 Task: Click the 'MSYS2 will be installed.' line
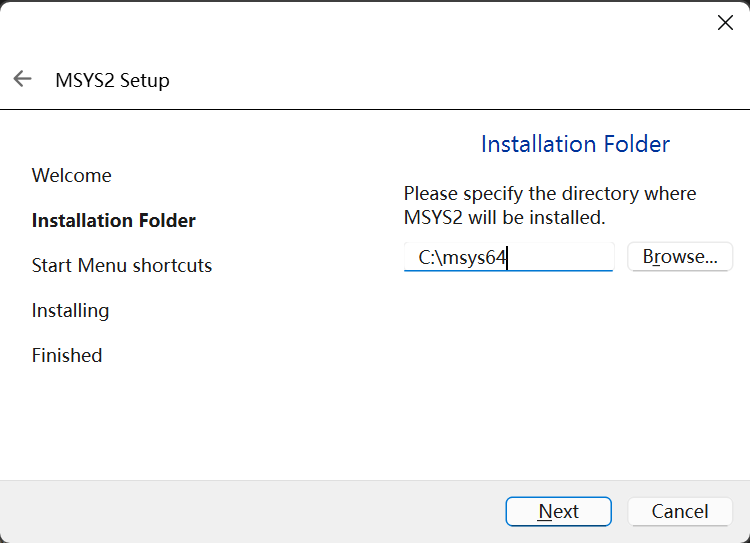504,217
